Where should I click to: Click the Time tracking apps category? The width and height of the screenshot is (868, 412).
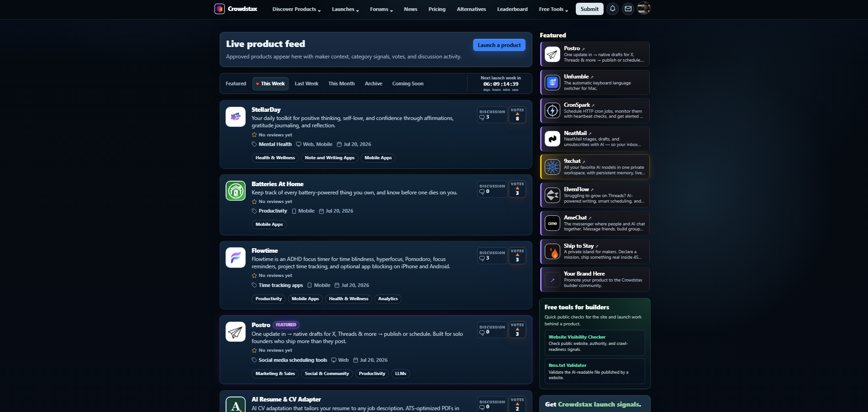click(280, 285)
